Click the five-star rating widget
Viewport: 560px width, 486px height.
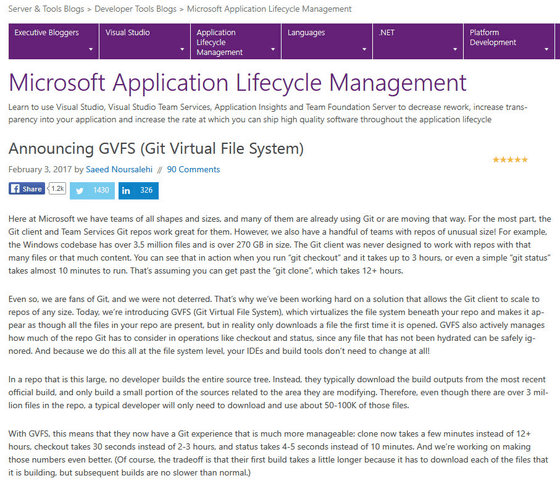click(510, 160)
